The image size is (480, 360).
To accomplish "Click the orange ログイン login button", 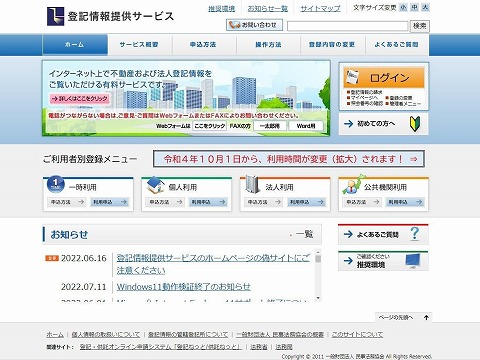I will click(x=384, y=77).
